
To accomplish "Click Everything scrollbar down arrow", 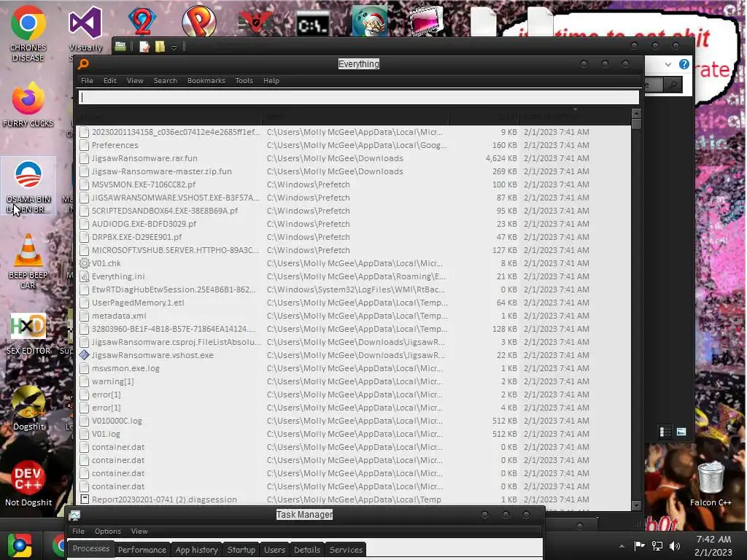I will [636, 505].
